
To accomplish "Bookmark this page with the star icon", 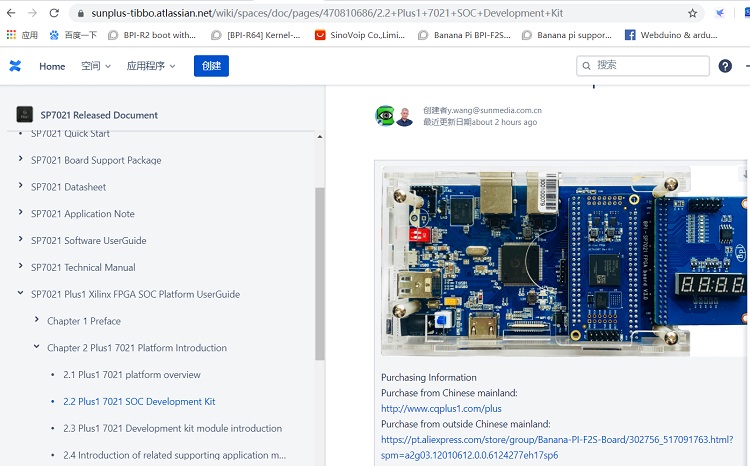I will pyautogui.click(x=692, y=13).
